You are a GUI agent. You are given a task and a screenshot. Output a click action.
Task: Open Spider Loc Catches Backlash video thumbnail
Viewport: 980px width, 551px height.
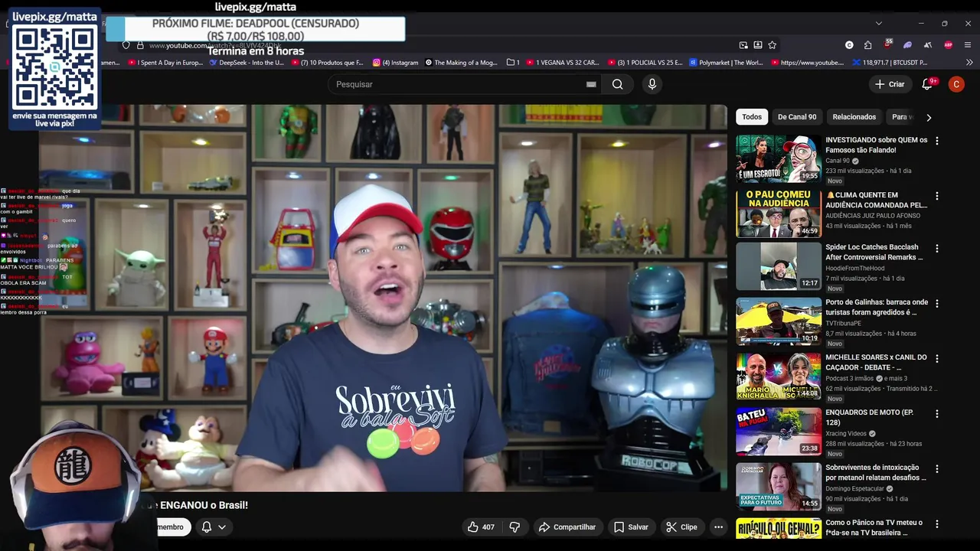click(779, 266)
